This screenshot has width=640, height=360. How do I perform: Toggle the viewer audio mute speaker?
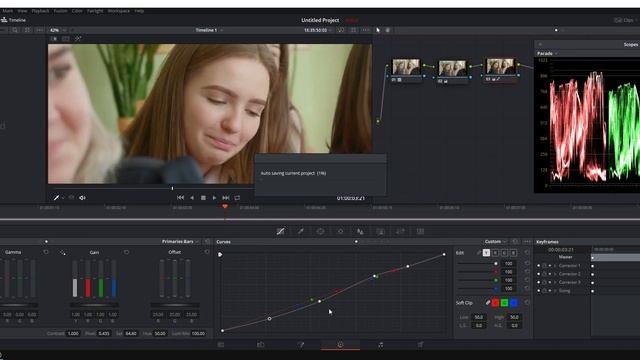[82, 198]
